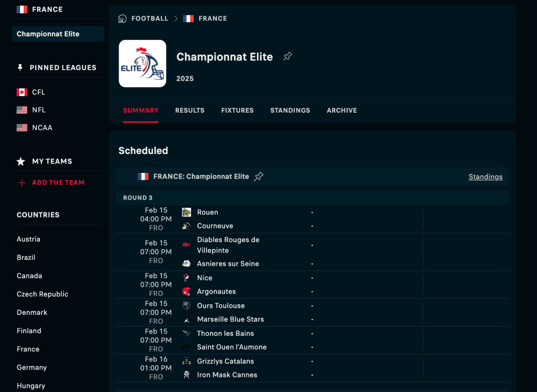Expand Finland in the countries list
Image resolution: width=537 pixels, height=392 pixels.
29,331
